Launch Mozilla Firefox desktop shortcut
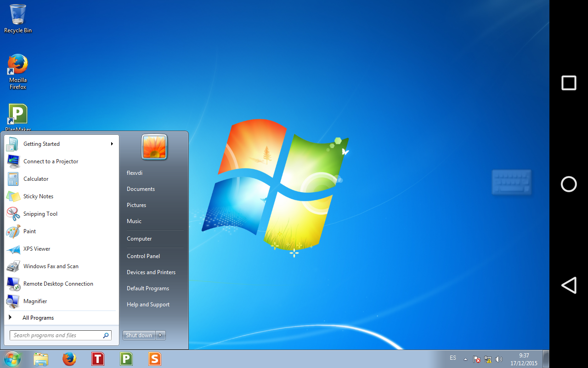This screenshot has width=588, height=368. click(17, 72)
